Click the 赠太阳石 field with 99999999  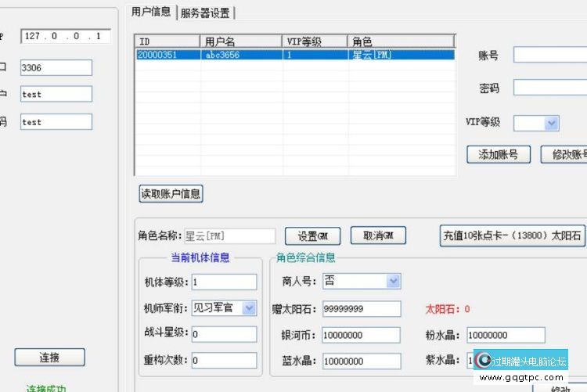pos(360,309)
